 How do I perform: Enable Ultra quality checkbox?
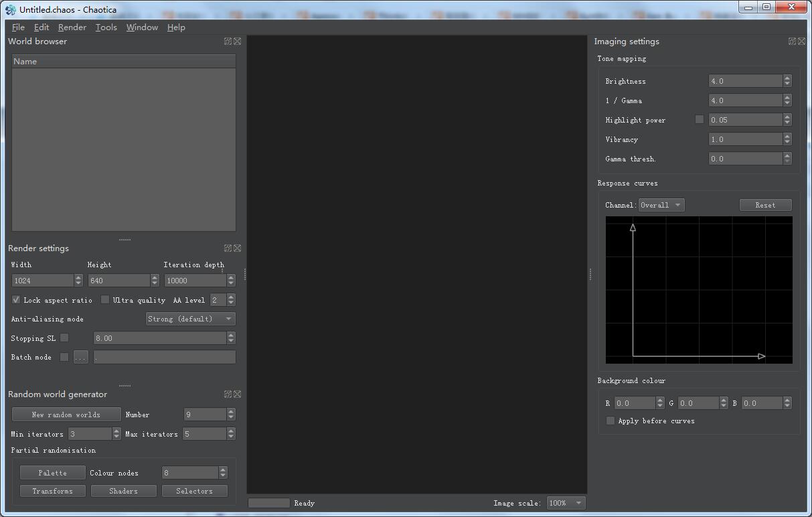pyautogui.click(x=105, y=300)
